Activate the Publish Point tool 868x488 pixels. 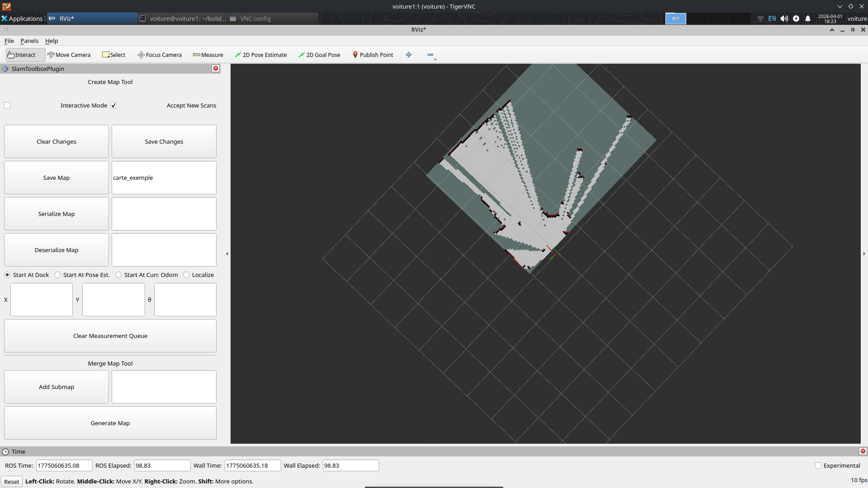373,55
